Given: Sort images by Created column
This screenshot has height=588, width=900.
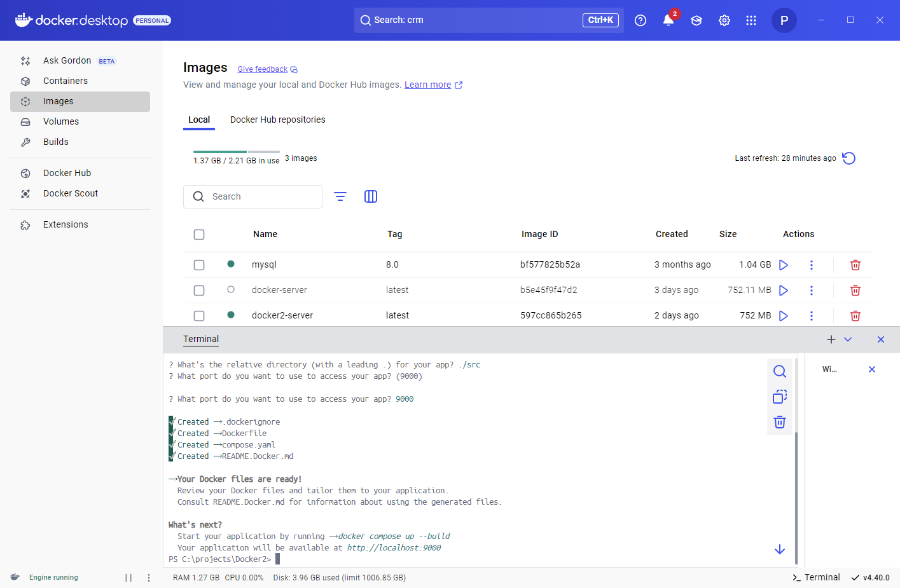Looking at the screenshot, I should [x=672, y=235].
